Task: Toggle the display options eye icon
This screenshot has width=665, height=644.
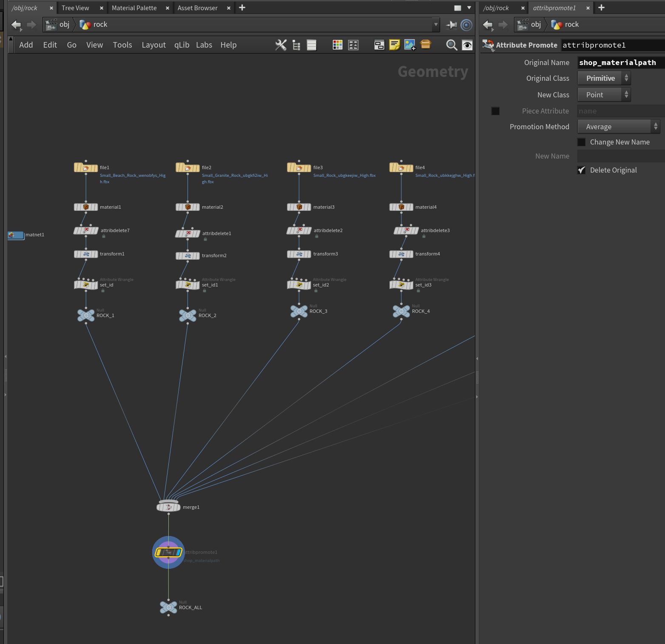Action: pyautogui.click(x=467, y=45)
